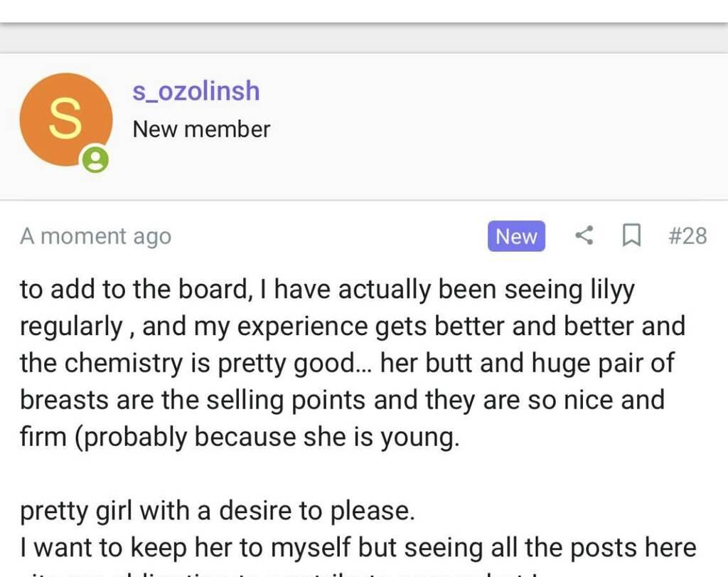Click the gray separator bar above the post
This screenshot has width=728, height=577.
click(364, 38)
